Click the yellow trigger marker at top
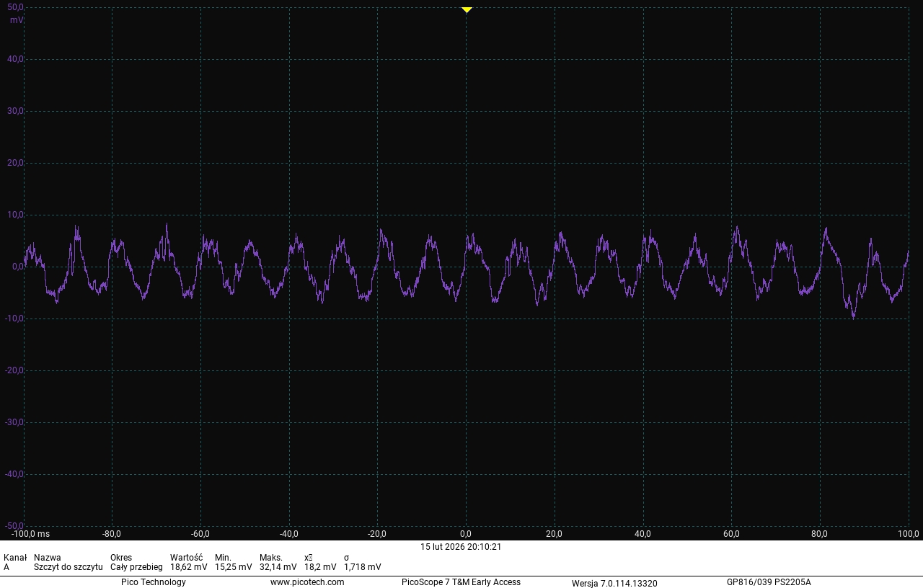923x588 pixels. coord(467,9)
